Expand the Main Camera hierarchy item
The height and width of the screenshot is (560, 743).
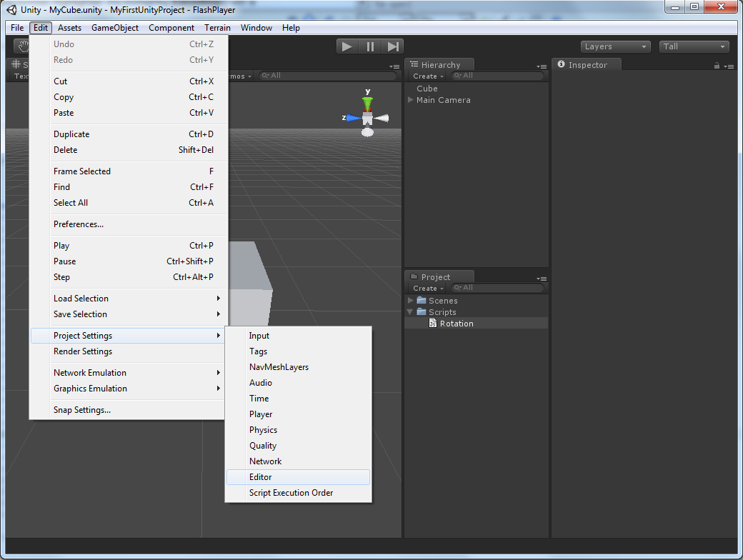tap(411, 100)
